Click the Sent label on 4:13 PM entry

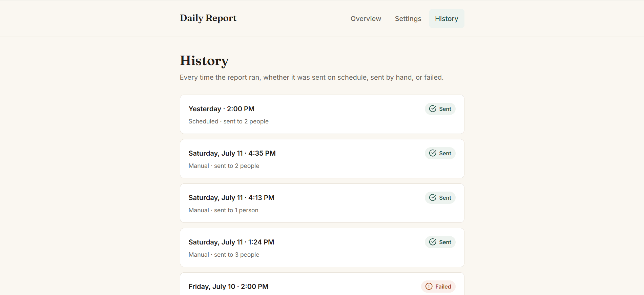pos(445,198)
